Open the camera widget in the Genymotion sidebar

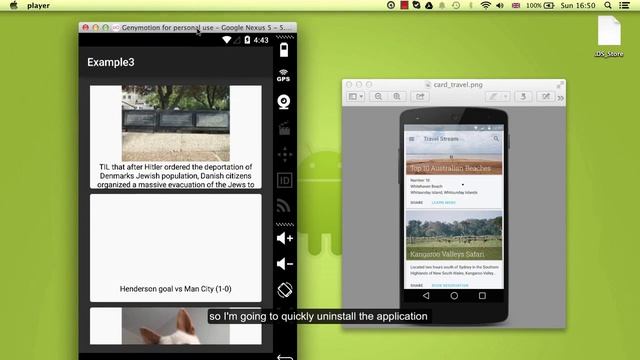(x=284, y=102)
